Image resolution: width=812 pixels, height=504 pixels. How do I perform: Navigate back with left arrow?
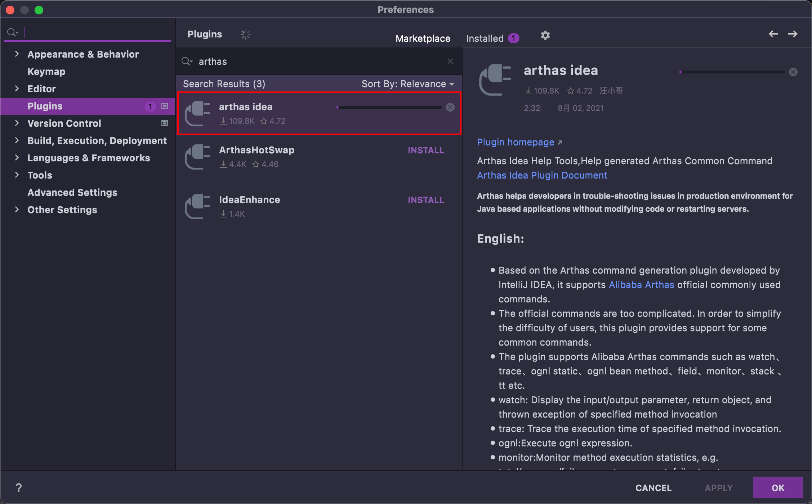[773, 34]
